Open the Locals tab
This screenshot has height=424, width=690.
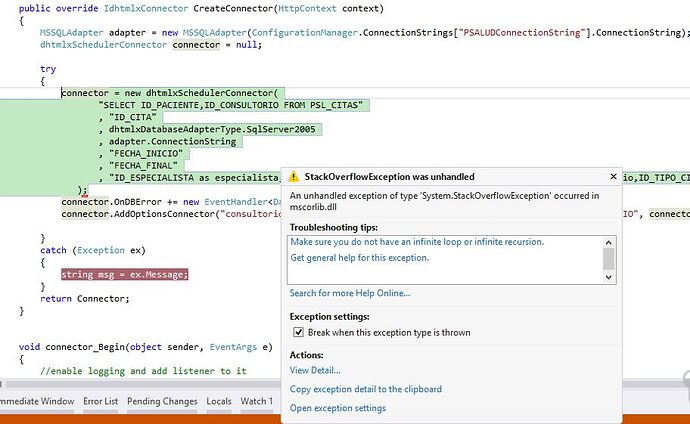tap(219, 401)
